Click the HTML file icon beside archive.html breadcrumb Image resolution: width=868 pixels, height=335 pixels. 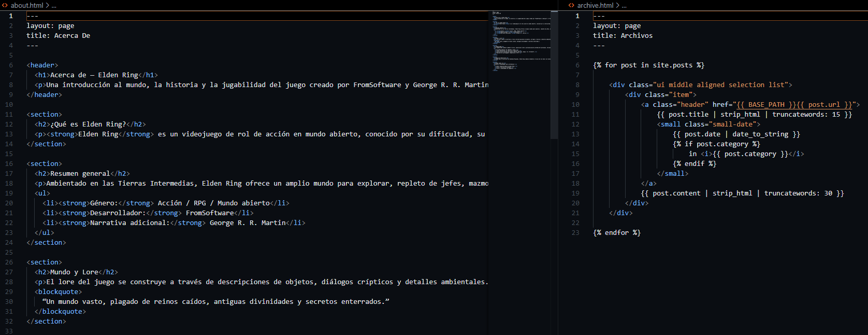click(571, 5)
